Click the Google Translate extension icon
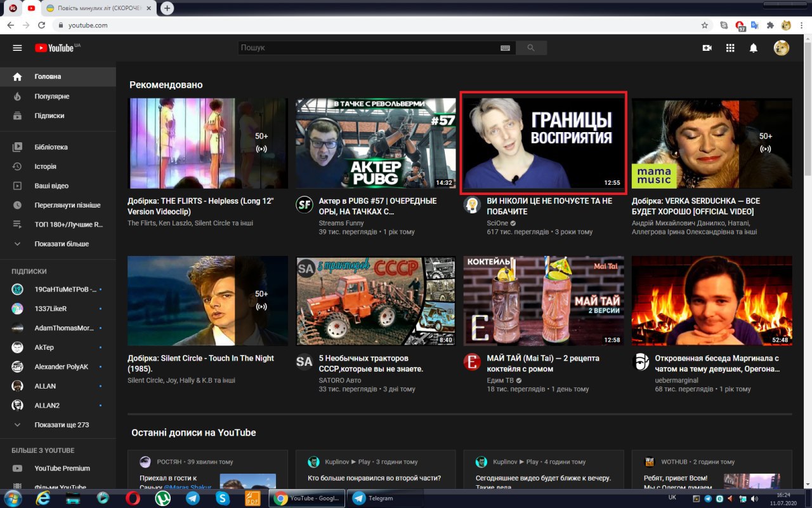The image size is (812, 508). pos(755,25)
